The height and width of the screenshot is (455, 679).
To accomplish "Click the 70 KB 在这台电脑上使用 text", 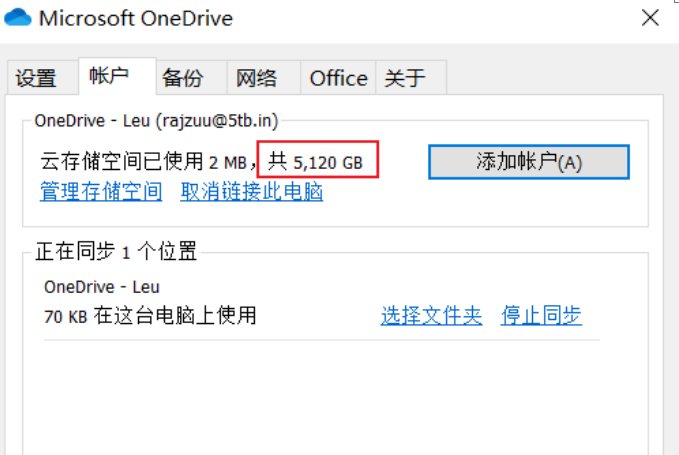I will [150, 316].
